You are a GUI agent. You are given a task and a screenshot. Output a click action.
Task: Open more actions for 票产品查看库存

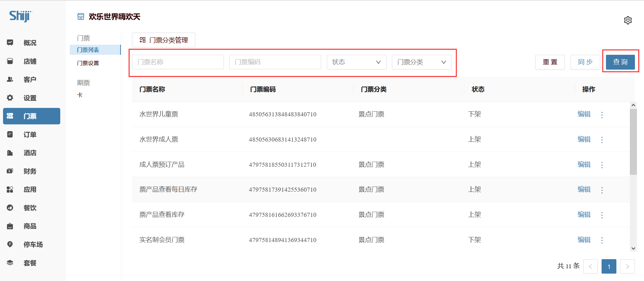pyautogui.click(x=602, y=215)
